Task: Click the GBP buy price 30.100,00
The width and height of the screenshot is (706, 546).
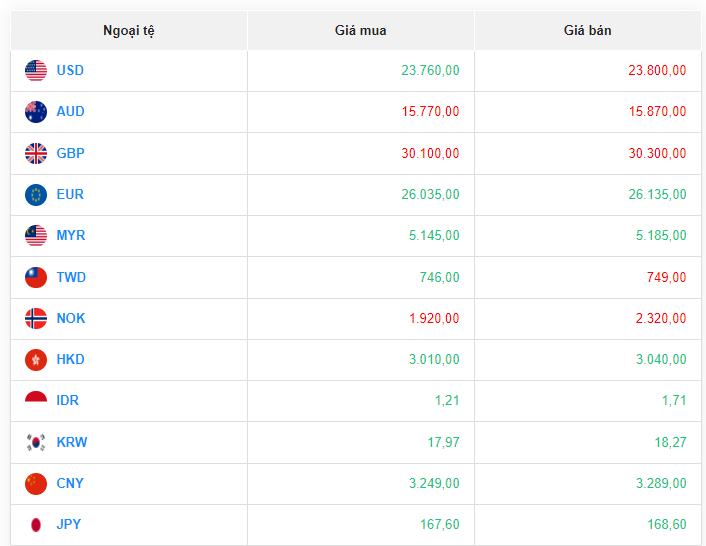Action: [x=430, y=153]
